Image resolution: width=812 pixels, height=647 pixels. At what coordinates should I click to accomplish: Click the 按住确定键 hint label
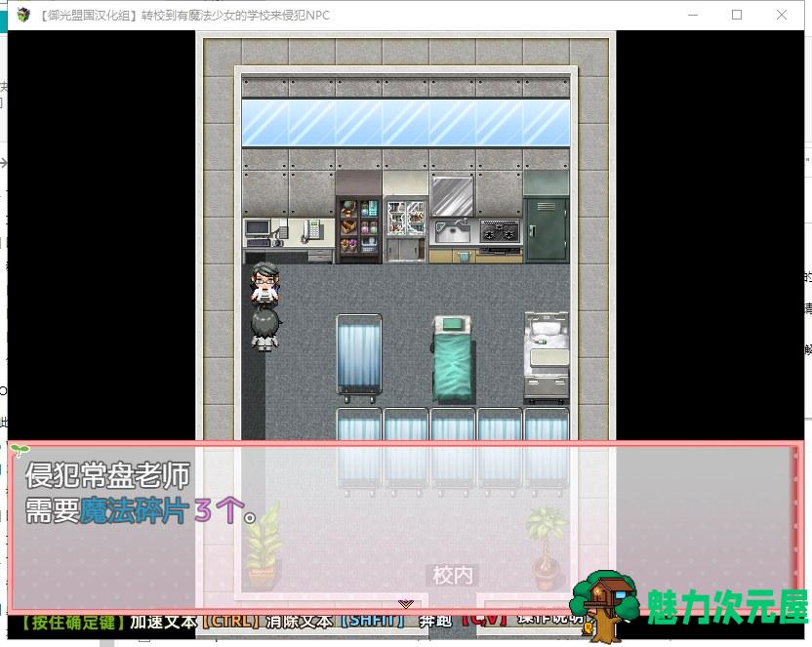pyautogui.click(x=73, y=623)
